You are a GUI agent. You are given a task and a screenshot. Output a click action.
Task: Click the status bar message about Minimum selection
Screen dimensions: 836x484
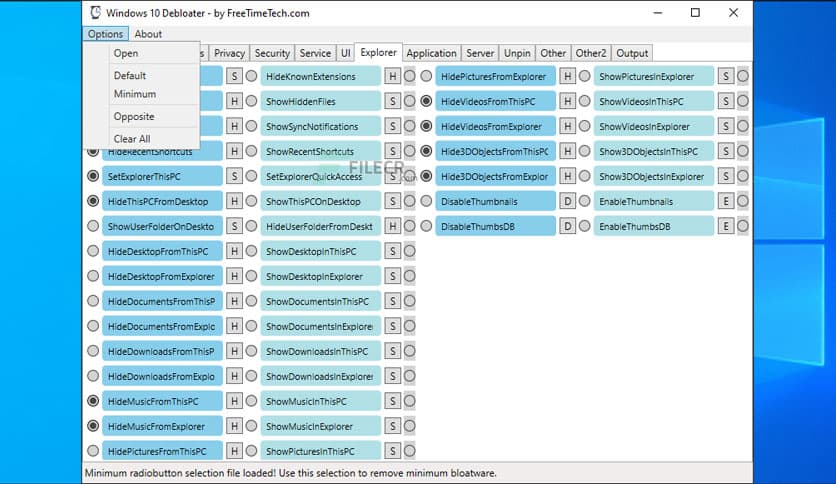coord(291,473)
